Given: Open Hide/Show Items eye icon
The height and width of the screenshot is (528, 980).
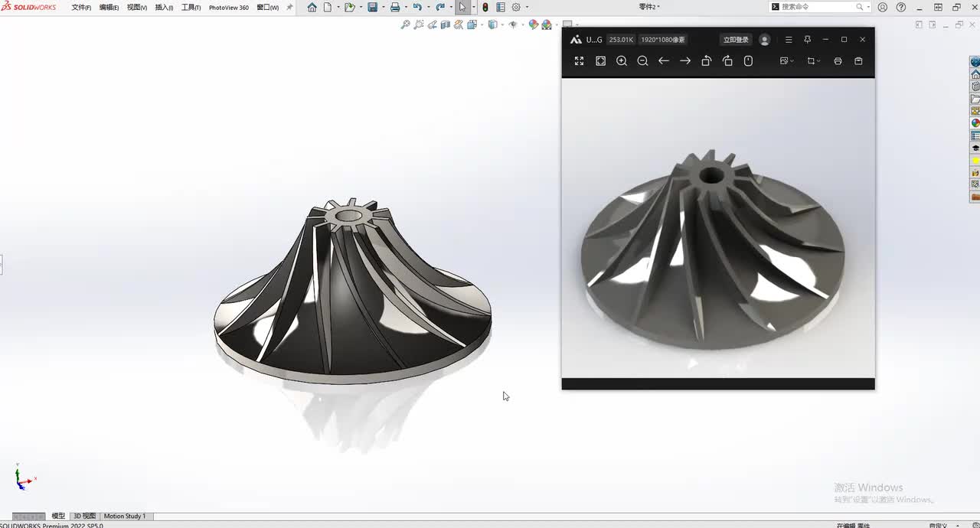Looking at the screenshot, I should click(x=513, y=24).
